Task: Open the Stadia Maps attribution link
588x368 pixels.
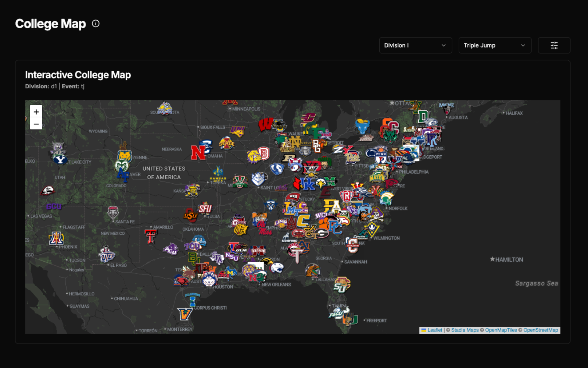Action: coord(465,330)
